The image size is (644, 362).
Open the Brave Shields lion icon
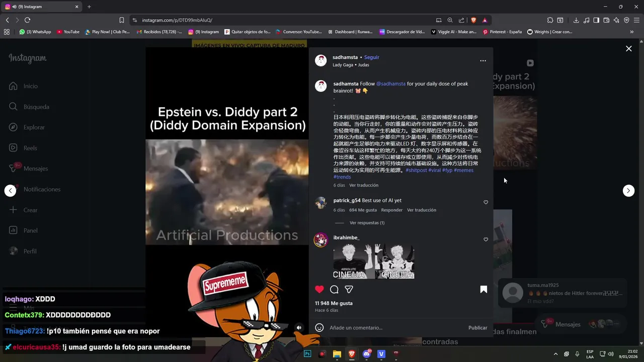pyautogui.click(x=473, y=20)
